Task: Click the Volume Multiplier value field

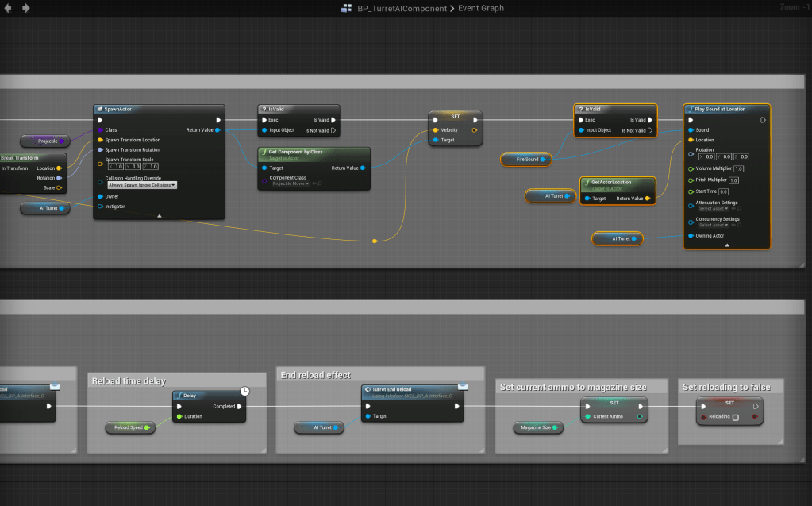Action: coord(738,168)
